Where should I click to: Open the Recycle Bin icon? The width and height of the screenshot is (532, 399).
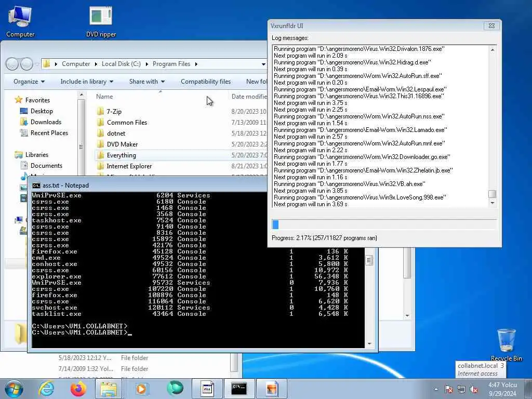(506, 344)
